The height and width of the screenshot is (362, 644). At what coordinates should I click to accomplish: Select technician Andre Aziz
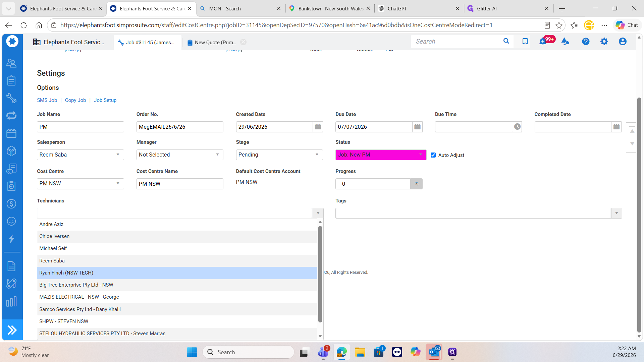pos(177,224)
